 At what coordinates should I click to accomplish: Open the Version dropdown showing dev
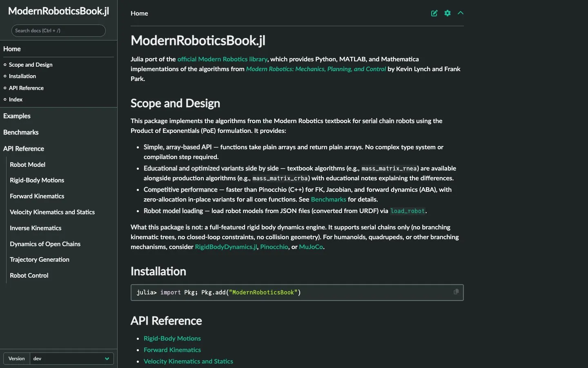pyautogui.click(x=71, y=359)
